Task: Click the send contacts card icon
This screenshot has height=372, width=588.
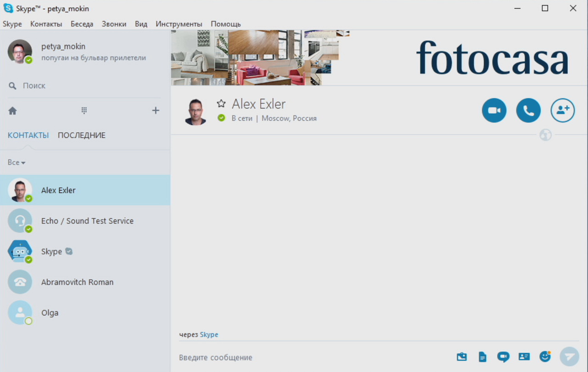Action: 524,357
